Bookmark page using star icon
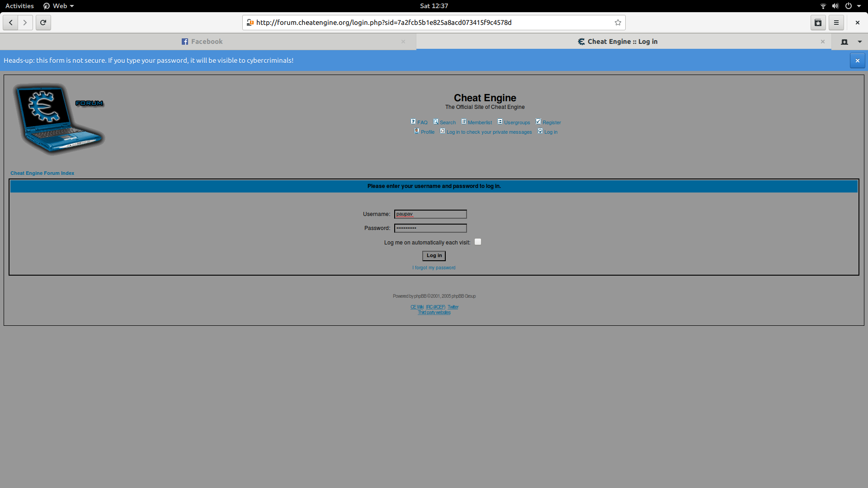The image size is (868, 488). [618, 23]
